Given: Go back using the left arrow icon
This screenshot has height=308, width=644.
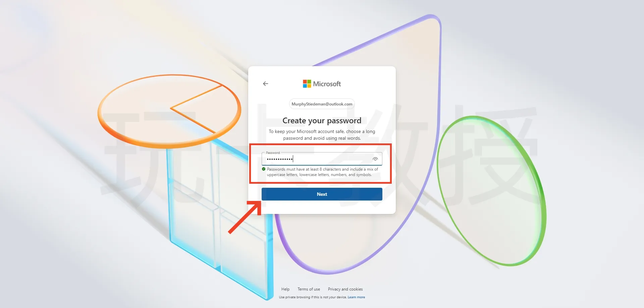Looking at the screenshot, I should point(266,84).
